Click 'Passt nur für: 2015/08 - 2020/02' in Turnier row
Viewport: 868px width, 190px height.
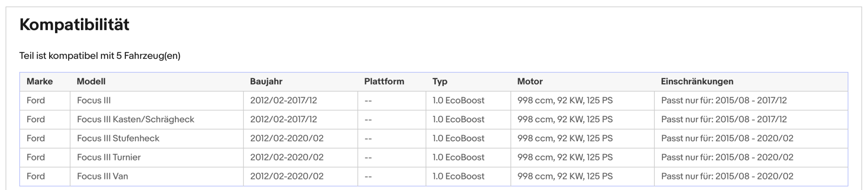(727, 157)
